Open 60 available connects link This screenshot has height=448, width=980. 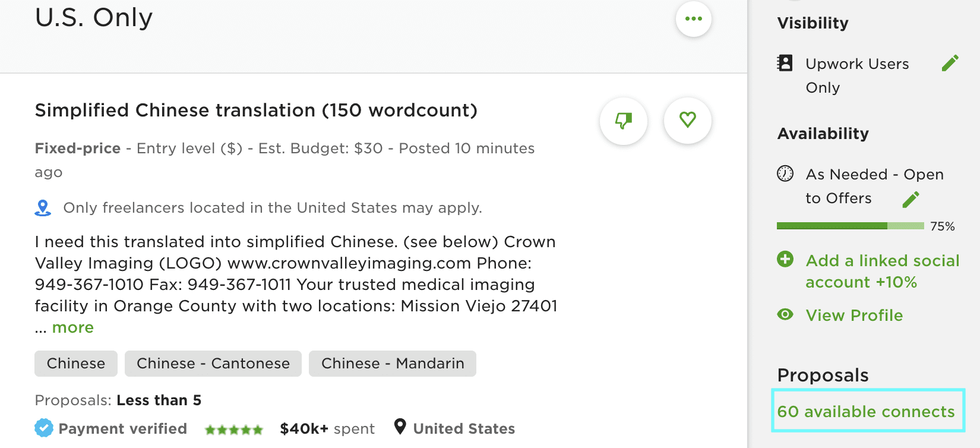(x=866, y=411)
